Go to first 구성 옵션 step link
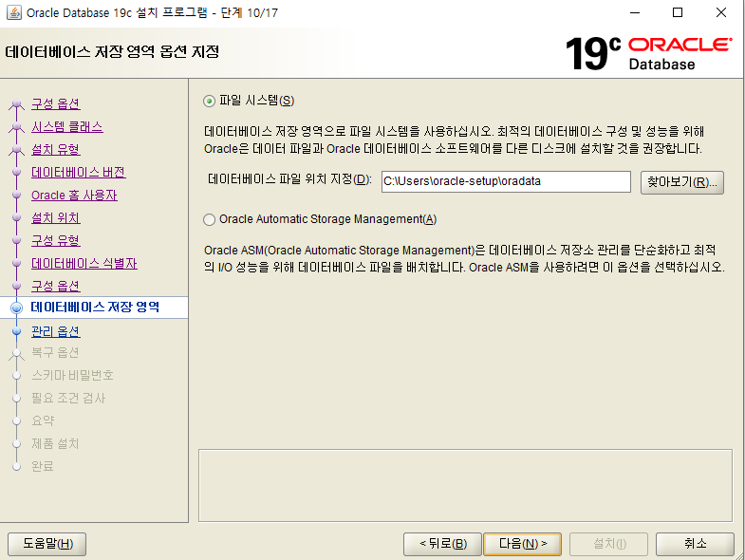Image resolution: width=745 pixels, height=560 pixels. 56,103
